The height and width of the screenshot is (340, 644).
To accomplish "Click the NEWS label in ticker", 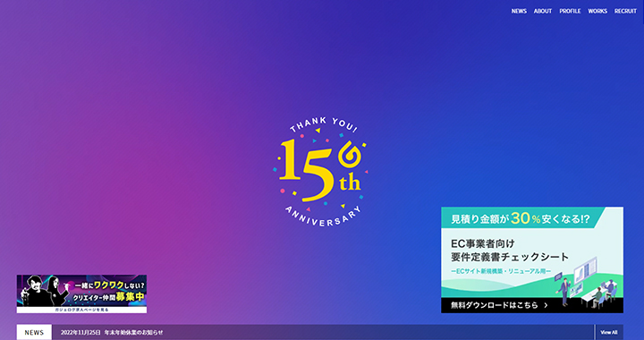I will point(34,333).
